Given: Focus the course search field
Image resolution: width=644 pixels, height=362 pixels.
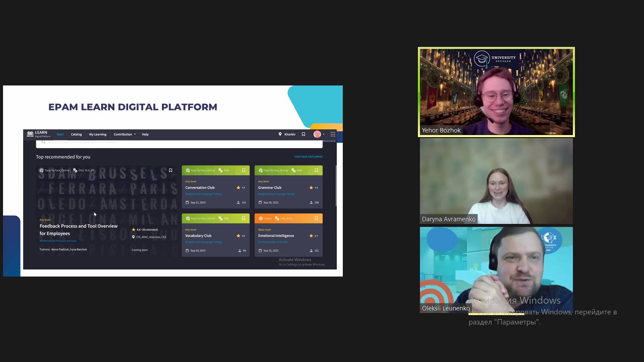Looking at the screenshot, I should (x=179, y=143).
